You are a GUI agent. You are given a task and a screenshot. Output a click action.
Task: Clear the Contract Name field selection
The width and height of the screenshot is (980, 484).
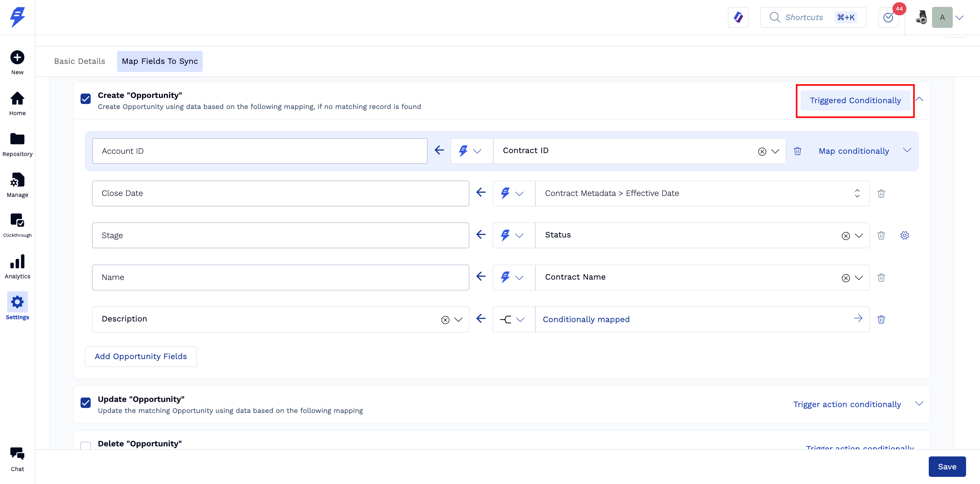click(x=845, y=278)
